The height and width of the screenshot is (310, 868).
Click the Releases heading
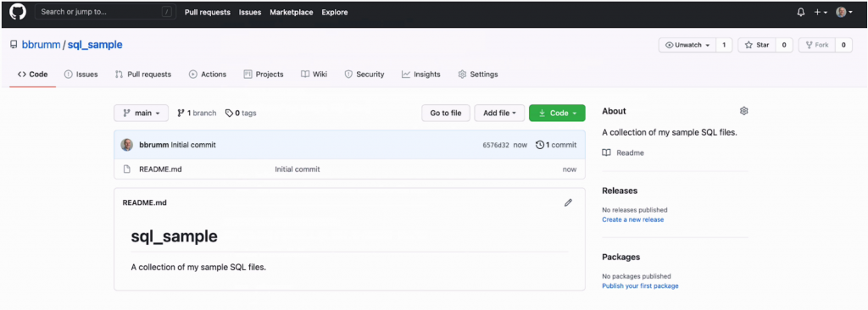coord(620,191)
